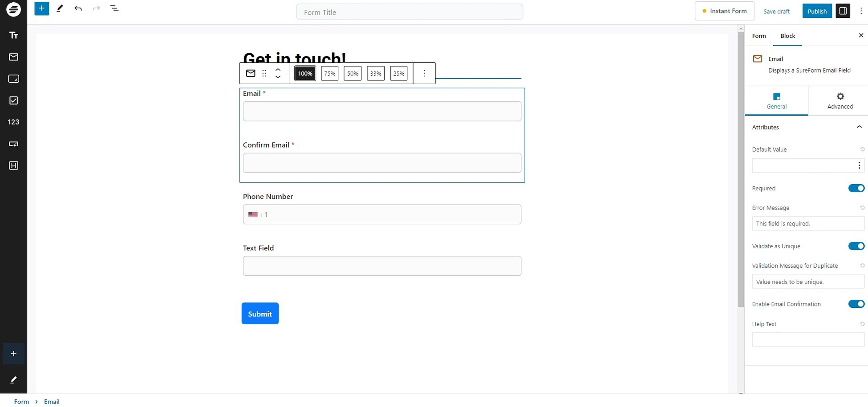Click Save draft
This screenshot has width=868, height=407.
point(776,12)
